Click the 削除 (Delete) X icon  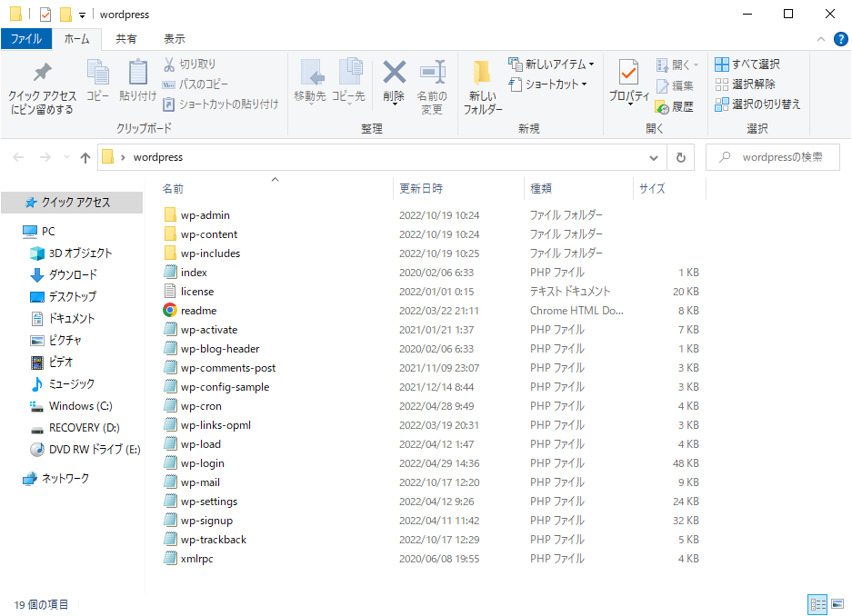tap(394, 73)
